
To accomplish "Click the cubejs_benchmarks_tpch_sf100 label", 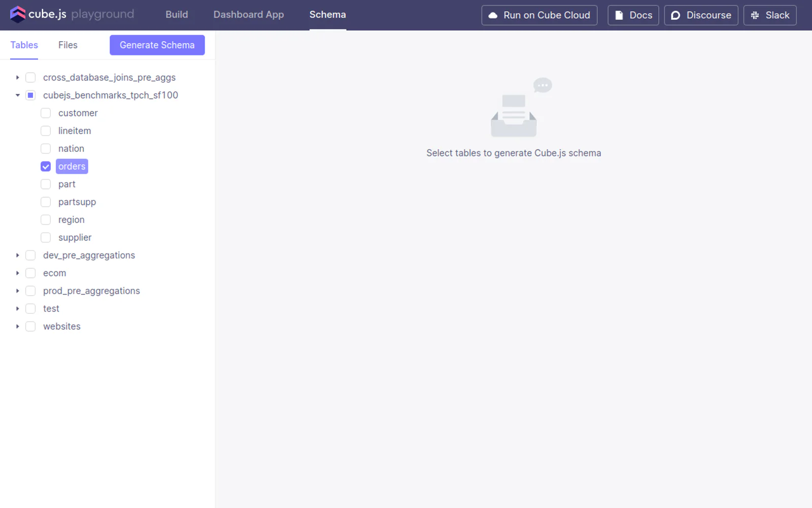I will click(x=111, y=95).
